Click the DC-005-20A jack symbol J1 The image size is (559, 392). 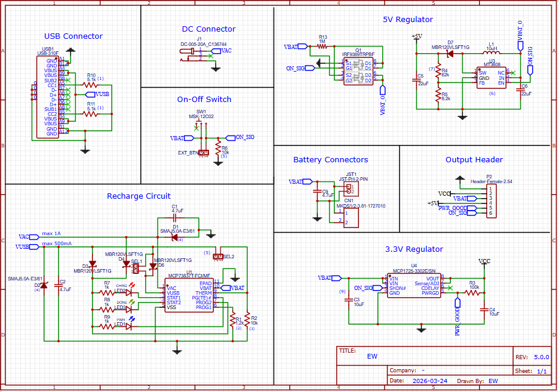191,55
